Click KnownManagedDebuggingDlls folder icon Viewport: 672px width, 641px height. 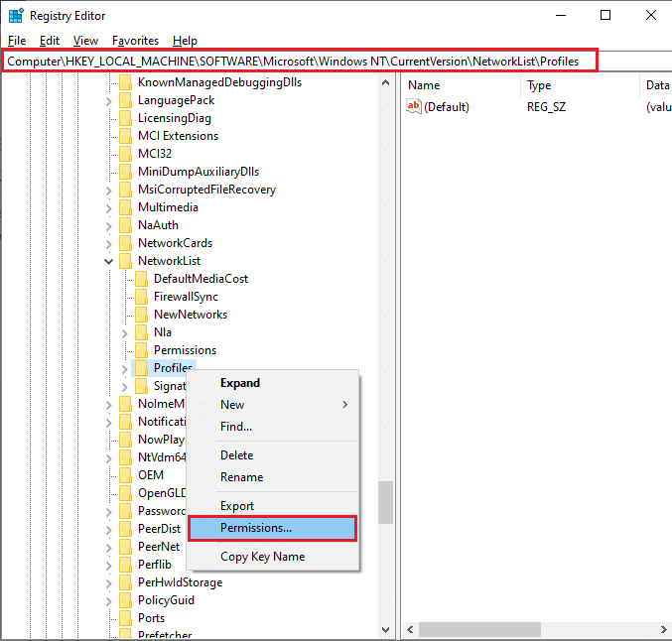126,82
